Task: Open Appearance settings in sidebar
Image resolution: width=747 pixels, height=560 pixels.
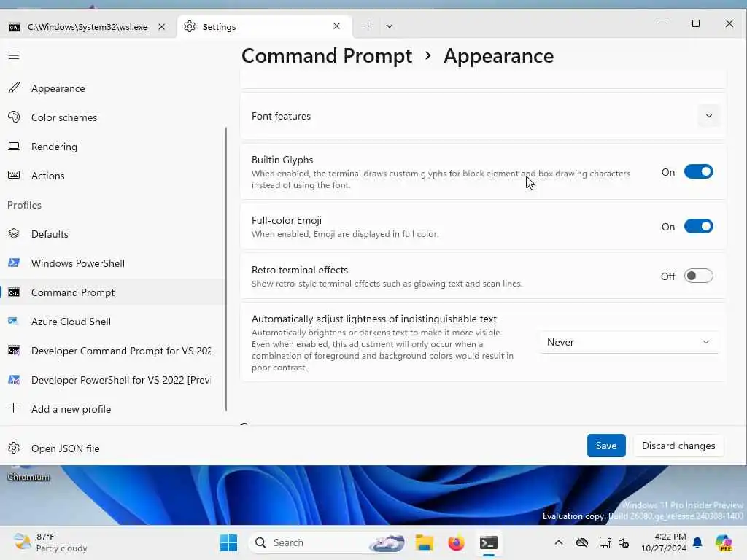Action: [x=112, y=88]
